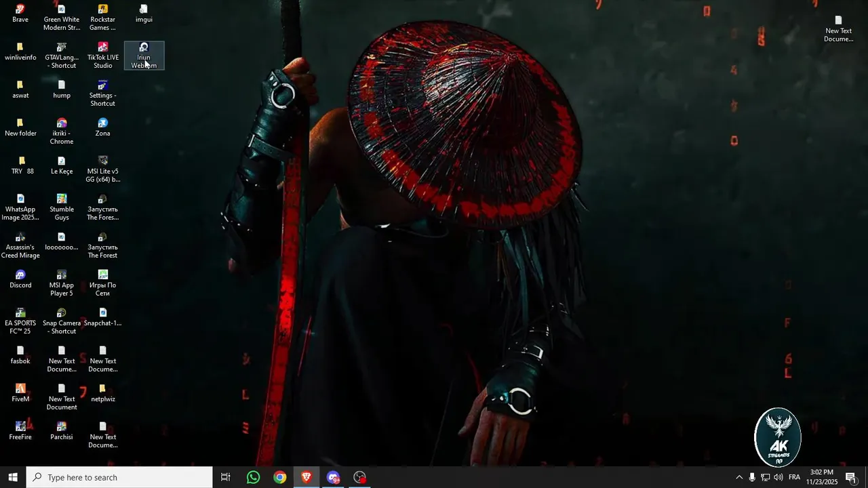Open the 3:02 PM clock and calendar
This screenshot has width=868, height=488.
tap(822, 477)
